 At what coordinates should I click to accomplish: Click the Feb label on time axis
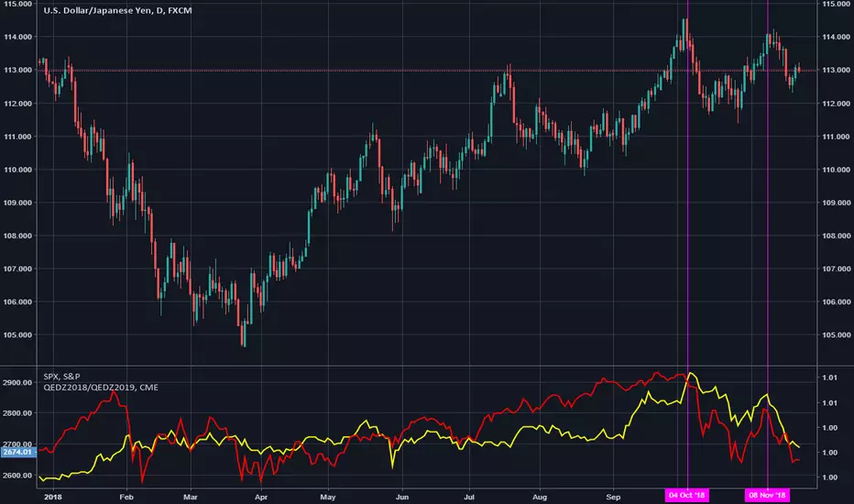click(126, 497)
